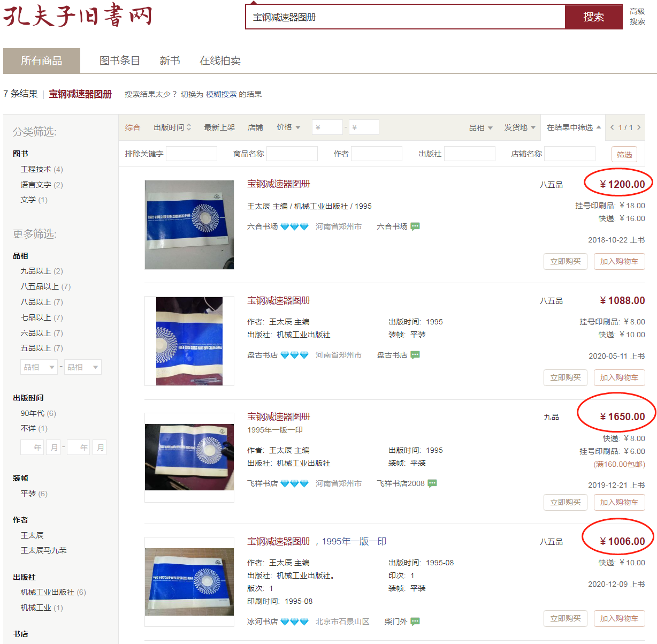Click the 搜索 button
The image size is (657, 644).
[x=594, y=17]
